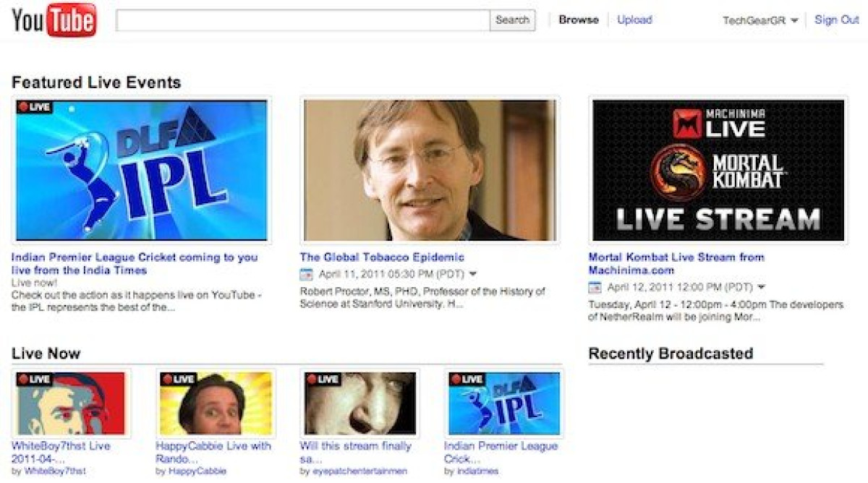Expand the April 12, 2011 date dropdown
868x483 pixels.
761,288
